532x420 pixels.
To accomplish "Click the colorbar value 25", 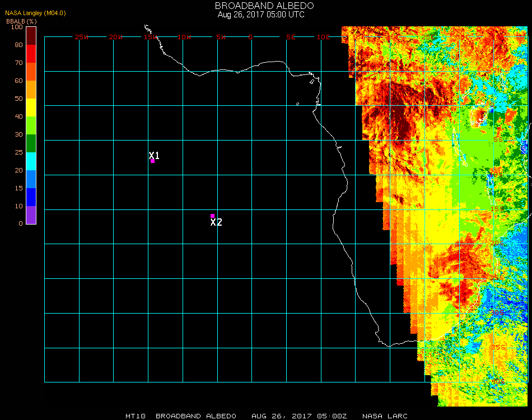I will [18, 152].
